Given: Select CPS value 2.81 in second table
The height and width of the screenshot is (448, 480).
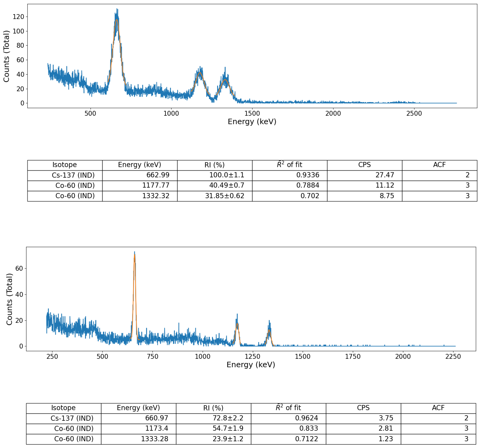Looking at the screenshot, I should coord(386,428).
